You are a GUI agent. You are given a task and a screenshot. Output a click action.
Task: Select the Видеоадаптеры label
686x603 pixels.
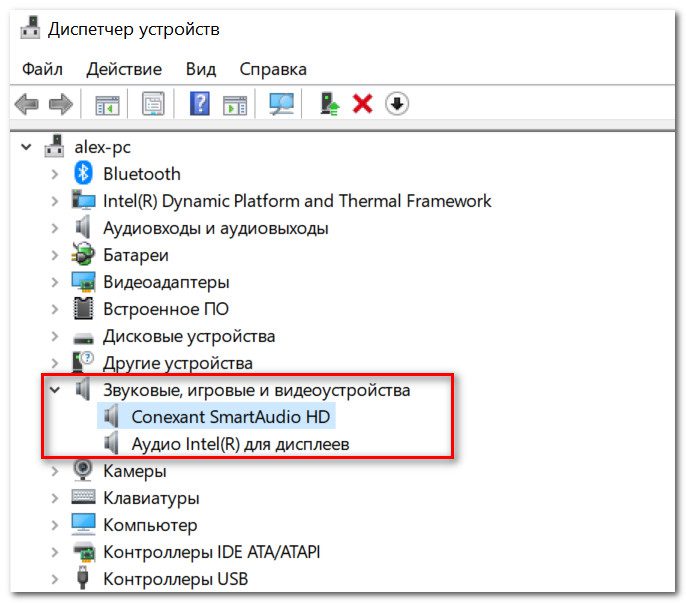click(x=166, y=282)
